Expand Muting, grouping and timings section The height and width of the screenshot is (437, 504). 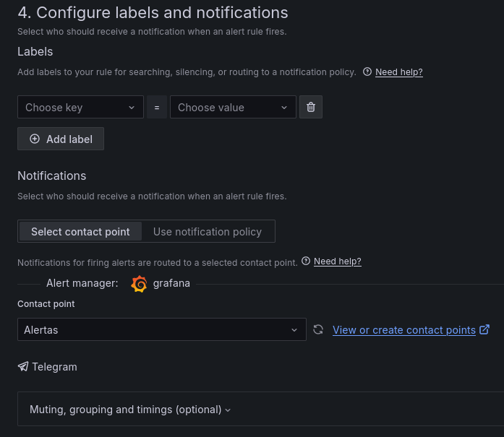coord(130,410)
